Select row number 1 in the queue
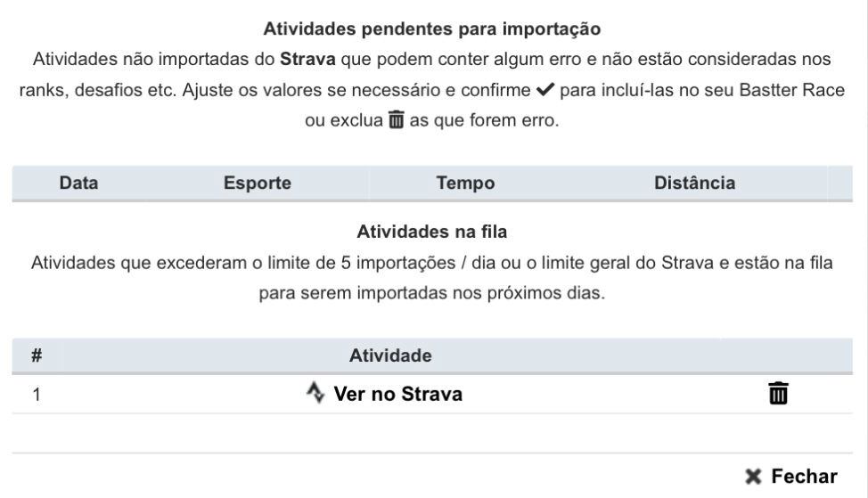Screen dimensions: 868x498 click(x=37, y=394)
